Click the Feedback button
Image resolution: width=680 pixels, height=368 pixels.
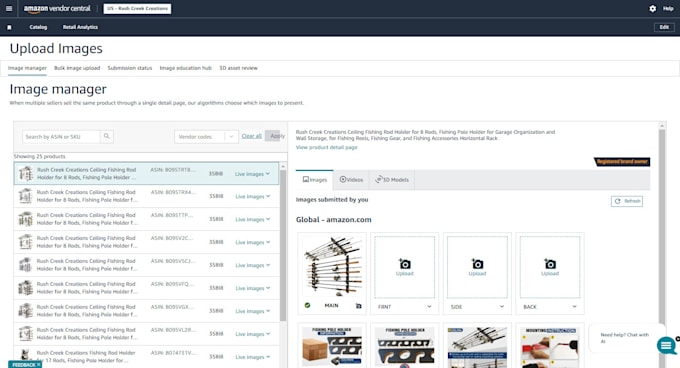(x=25, y=365)
